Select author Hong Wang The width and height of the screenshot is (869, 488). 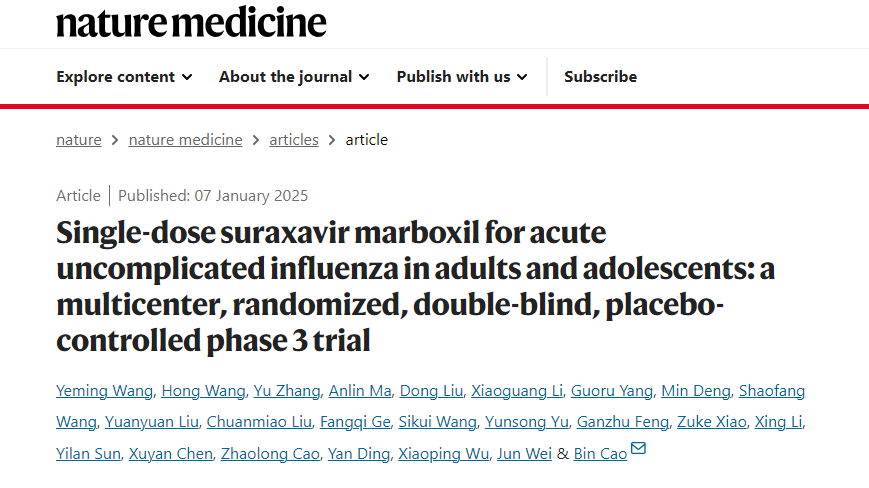[x=203, y=391]
